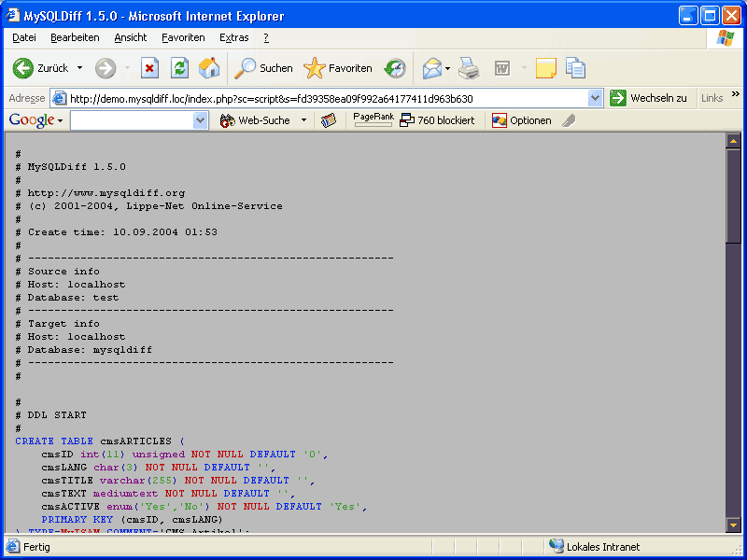Click the Web-Suche button
This screenshot has height=560, width=747.
click(255, 120)
